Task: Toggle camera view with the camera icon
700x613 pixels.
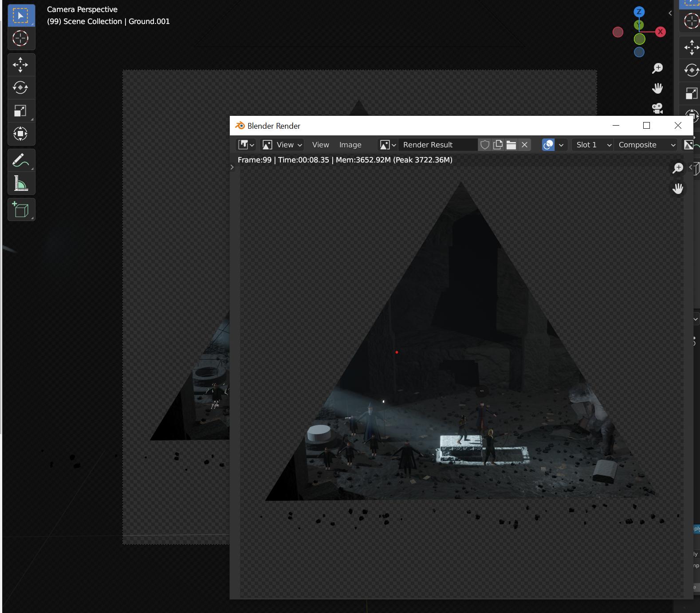Action: [657, 108]
